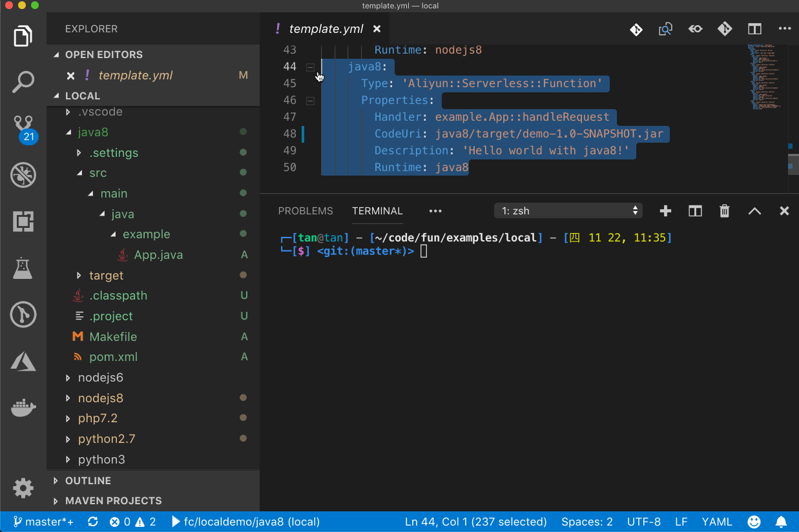Select the template.yml editor tab

point(326,29)
